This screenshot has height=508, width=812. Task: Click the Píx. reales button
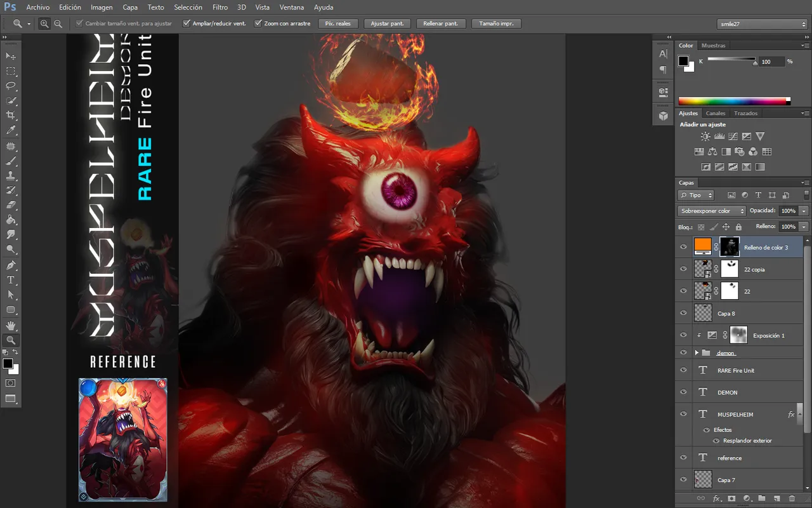(338, 23)
